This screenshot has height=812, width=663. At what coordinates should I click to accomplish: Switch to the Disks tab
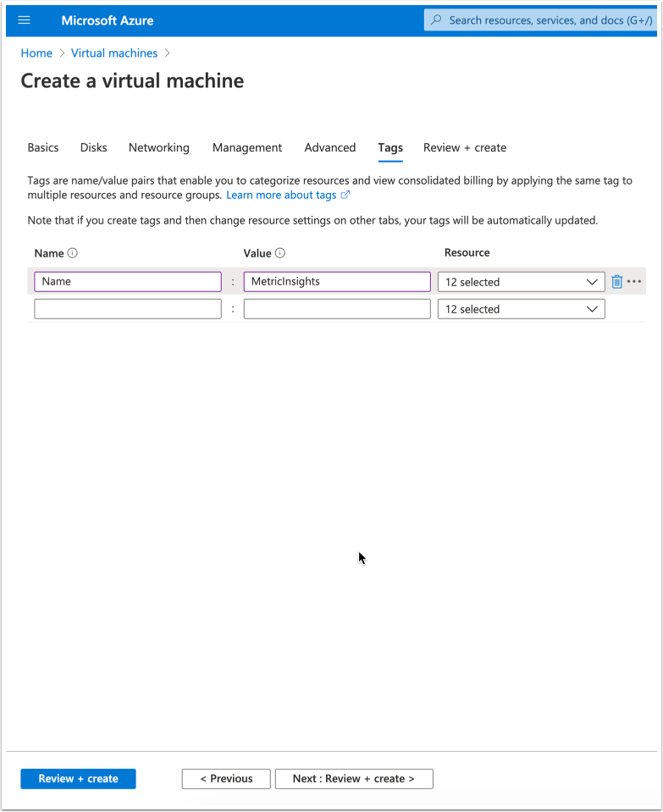tap(94, 147)
